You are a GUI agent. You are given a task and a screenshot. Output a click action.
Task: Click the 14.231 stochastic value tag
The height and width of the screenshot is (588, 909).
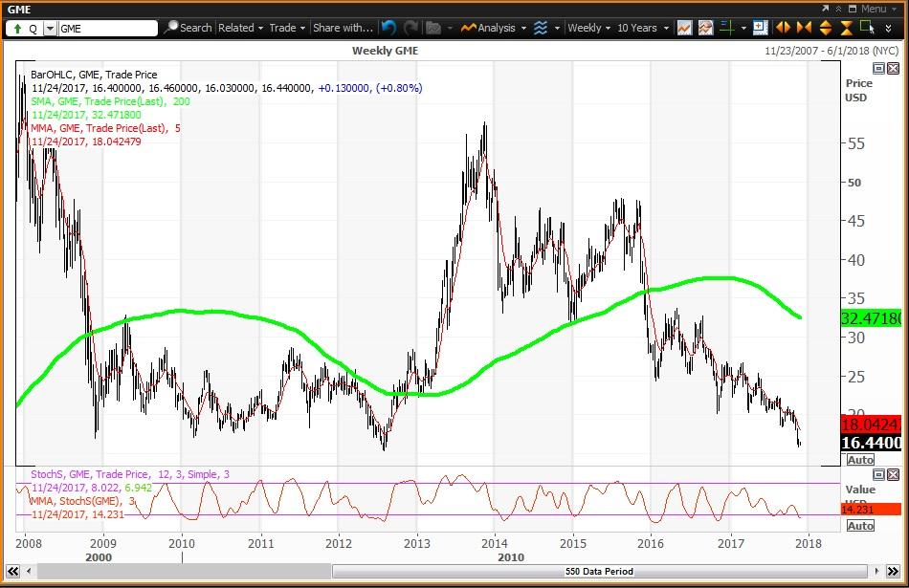(x=871, y=510)
